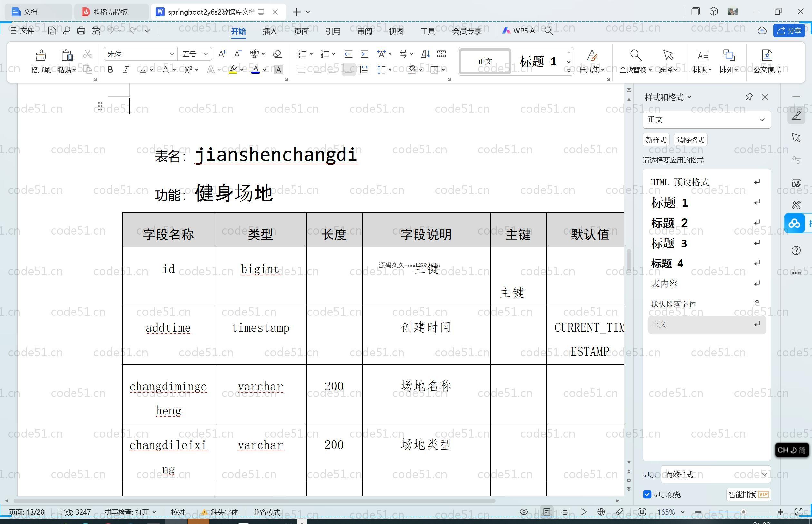This screenshot has width=812, height=524.
Task: Switch to the 插入 ribbon tab
Action: 270,31
